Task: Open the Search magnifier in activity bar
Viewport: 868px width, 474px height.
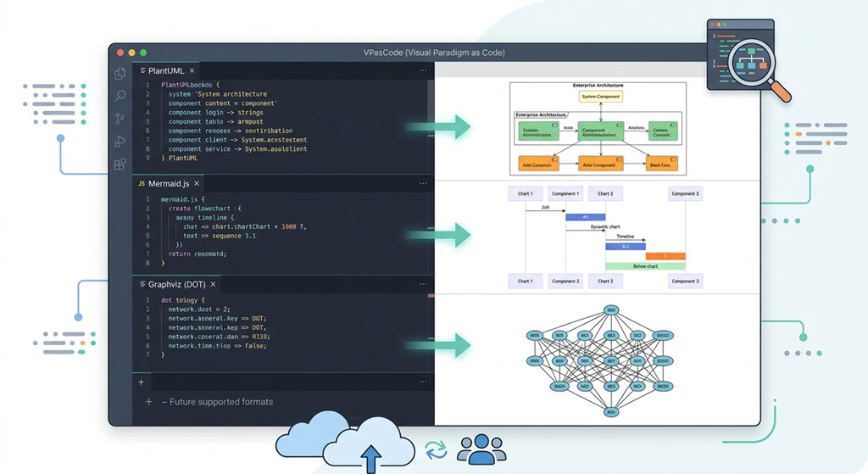Action: pos(120,96)
